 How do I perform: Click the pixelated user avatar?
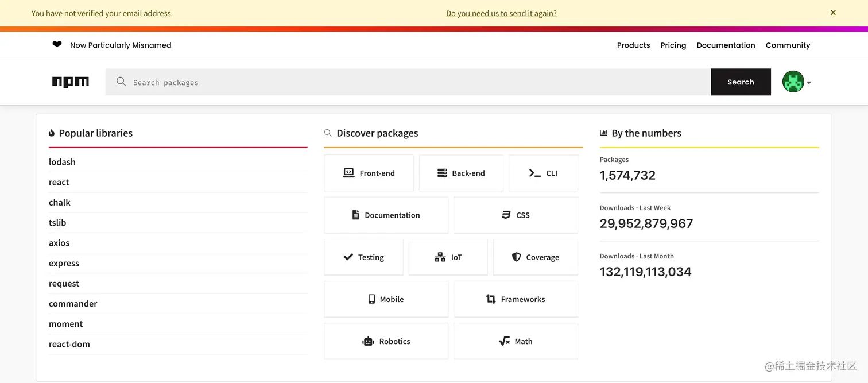793,82
